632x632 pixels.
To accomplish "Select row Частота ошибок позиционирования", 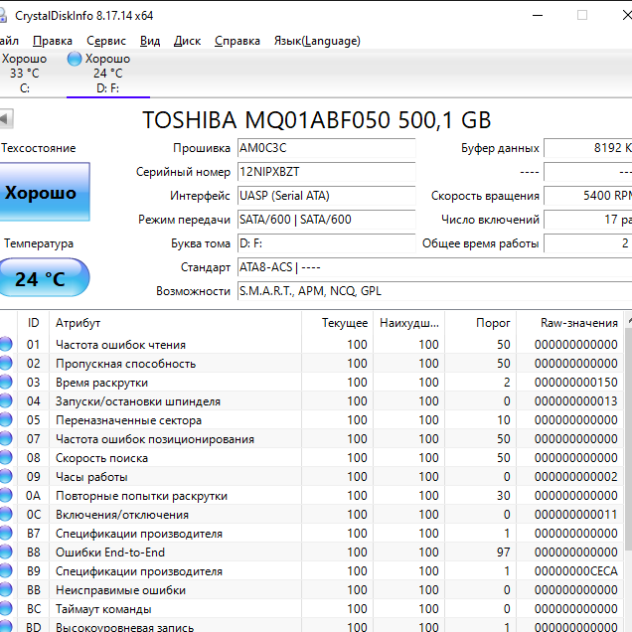I will pyautogui.click(x=312, y=439).
